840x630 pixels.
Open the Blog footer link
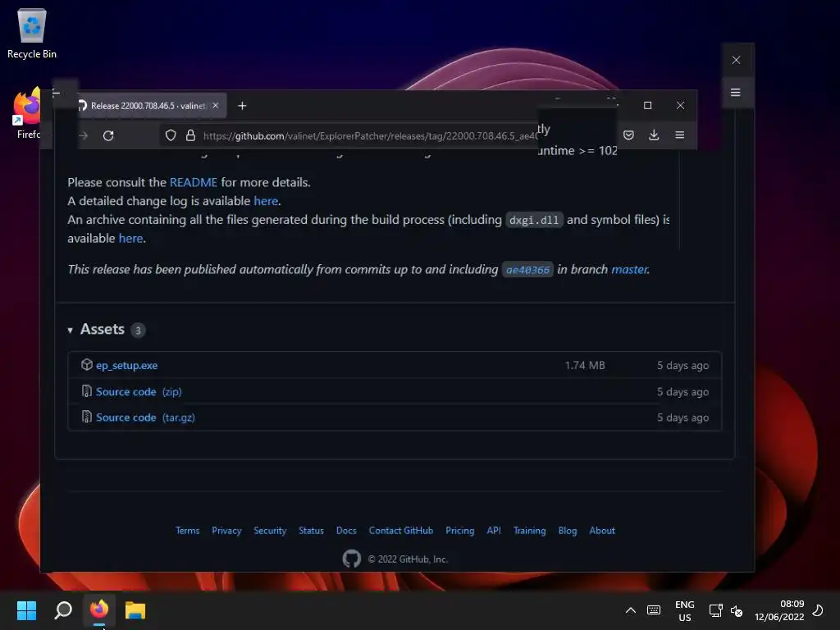[x=568, y=531]
